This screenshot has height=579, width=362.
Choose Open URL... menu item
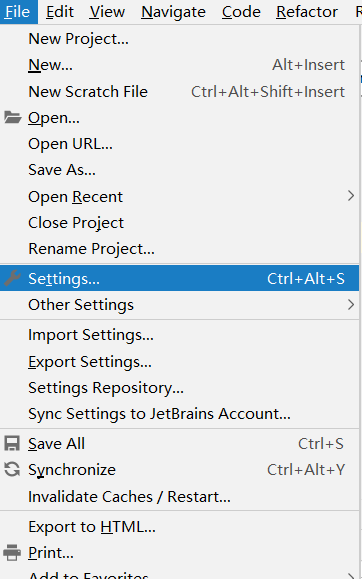coord(180,144)
